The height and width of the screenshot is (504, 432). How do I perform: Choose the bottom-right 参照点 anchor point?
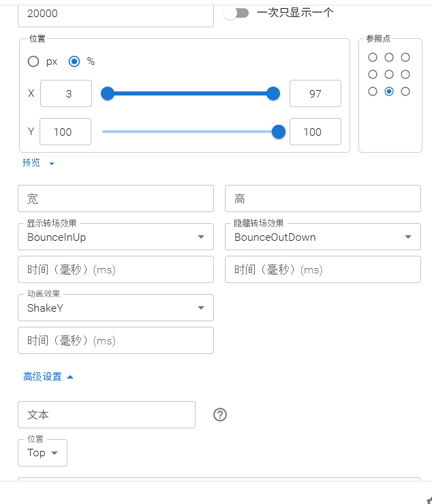(405, 91)
